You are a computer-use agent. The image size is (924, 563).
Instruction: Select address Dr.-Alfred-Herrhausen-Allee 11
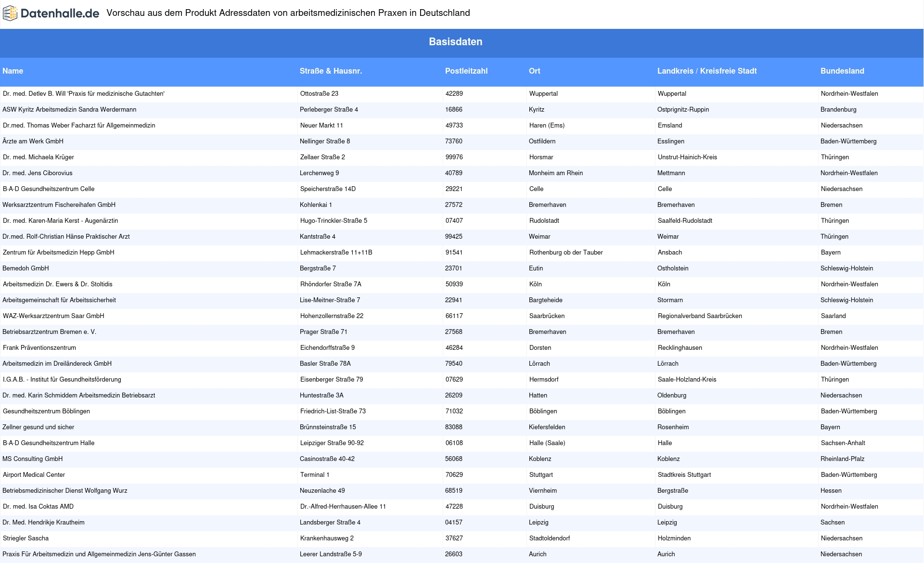[x=343, y=507]
